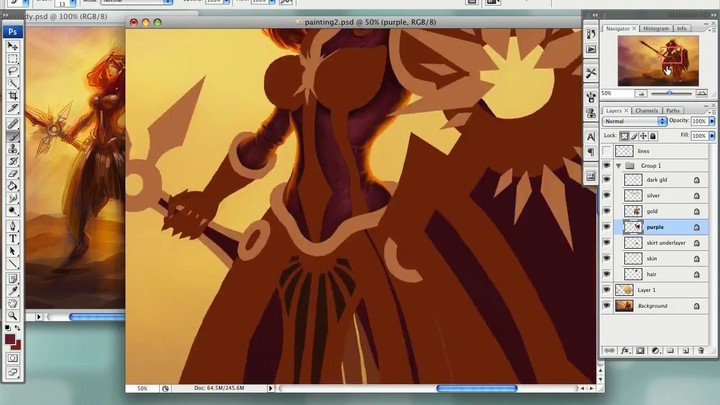Select the Move tool

pyautogui.click(x=12, y=46)
